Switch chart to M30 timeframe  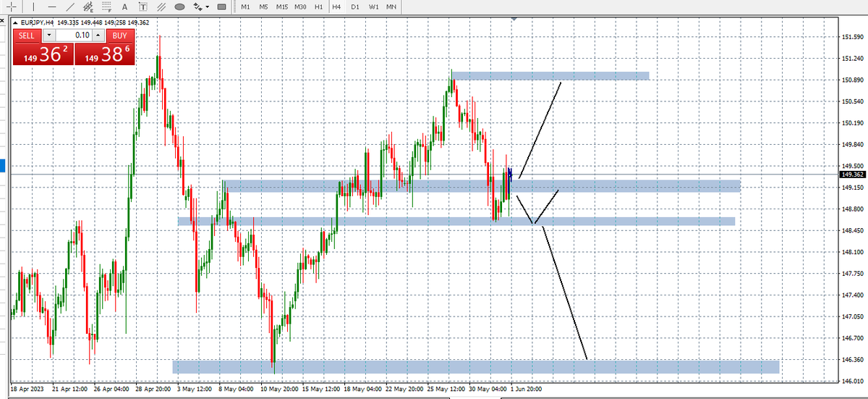pyautogui.click(x=300, y=7)
